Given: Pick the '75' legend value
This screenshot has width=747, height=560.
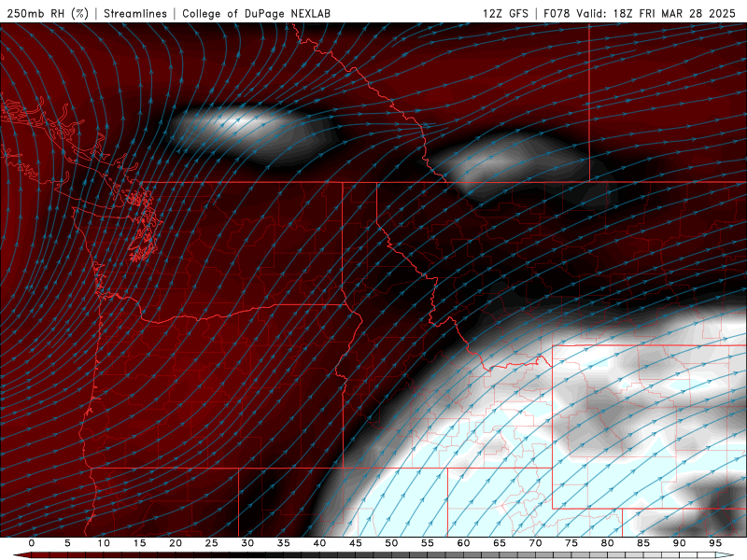Looking at the screenshot, I should 571,543.
